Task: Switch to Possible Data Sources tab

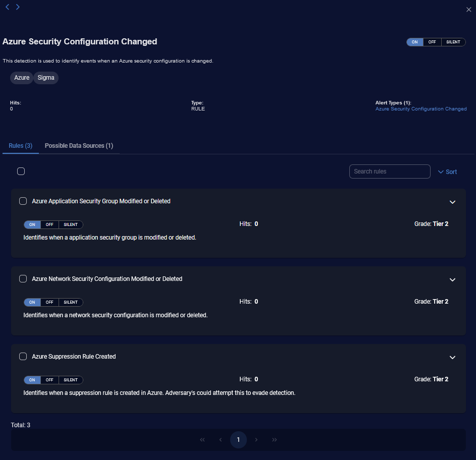Action: tap(79, 146)
